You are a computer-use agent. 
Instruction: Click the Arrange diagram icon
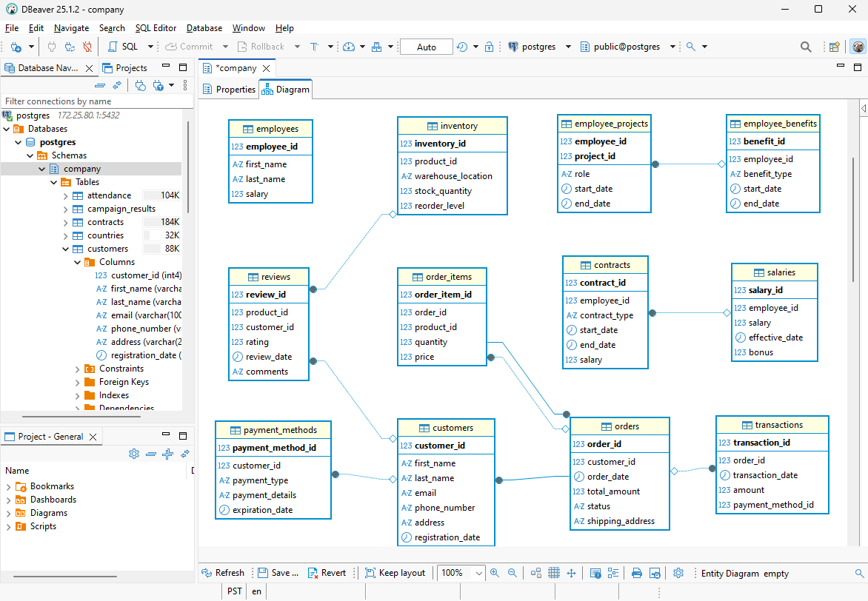tap(536, 574)
